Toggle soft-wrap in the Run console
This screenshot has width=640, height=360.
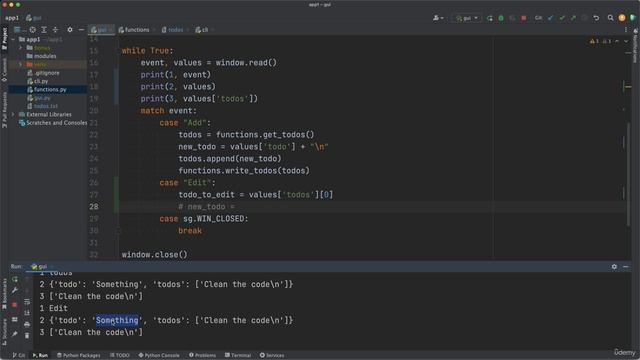(x=27, y=302)
